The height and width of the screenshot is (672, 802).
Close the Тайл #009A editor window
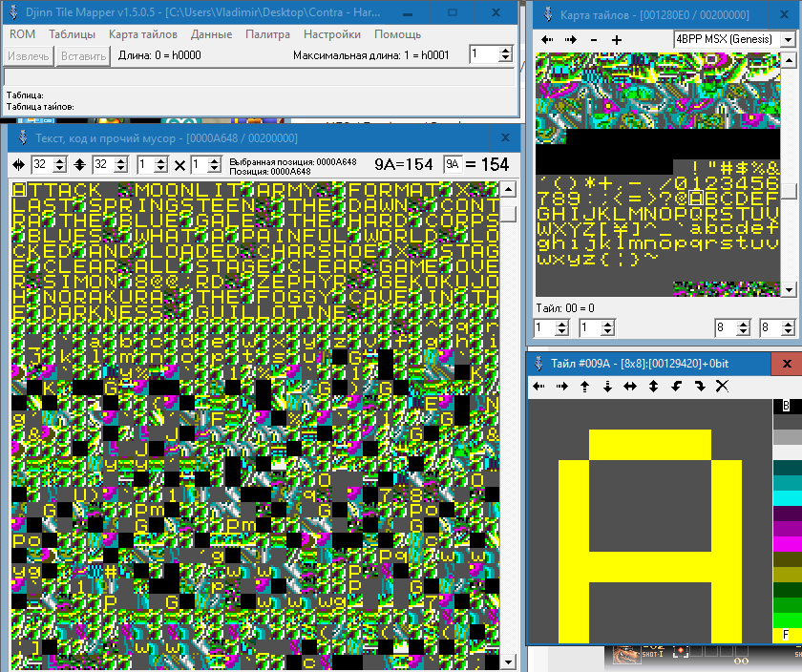[787, 364]
